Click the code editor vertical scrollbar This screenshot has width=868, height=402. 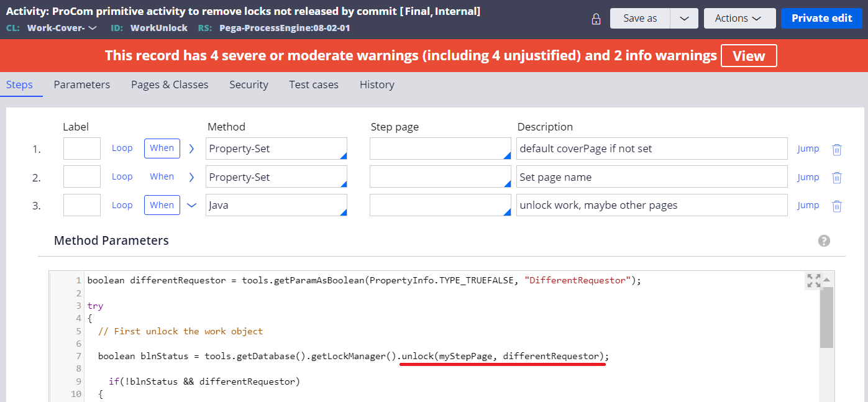(826, 323)
